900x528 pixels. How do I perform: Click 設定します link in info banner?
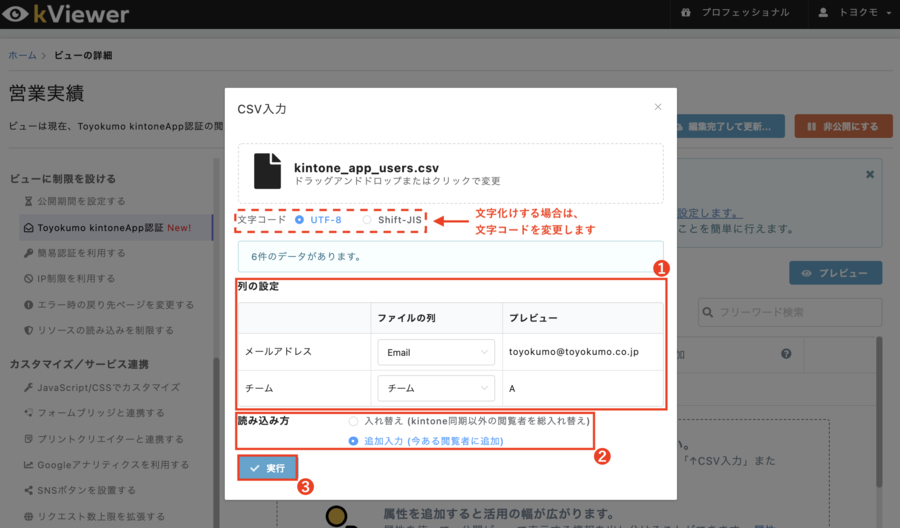coord(709,213)
